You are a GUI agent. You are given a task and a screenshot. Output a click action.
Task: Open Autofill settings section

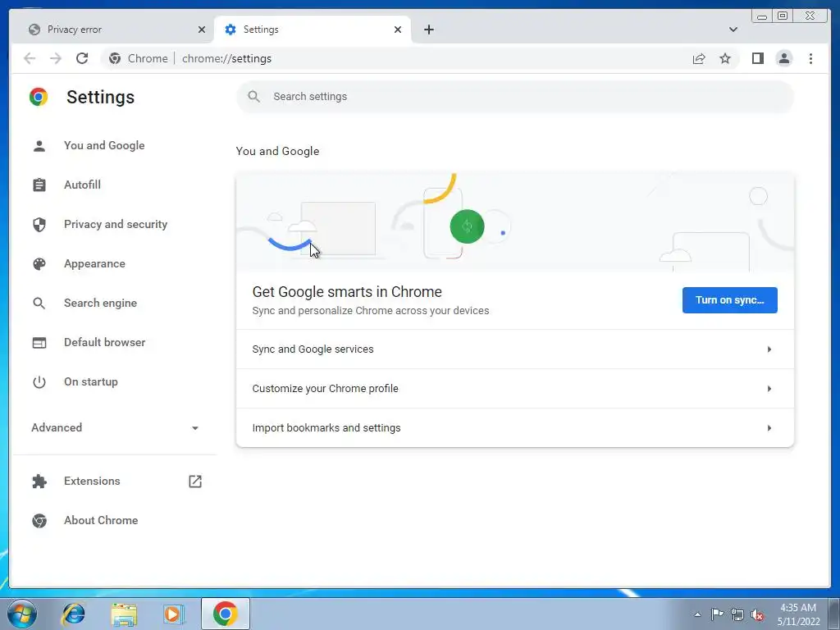point(82,185)
